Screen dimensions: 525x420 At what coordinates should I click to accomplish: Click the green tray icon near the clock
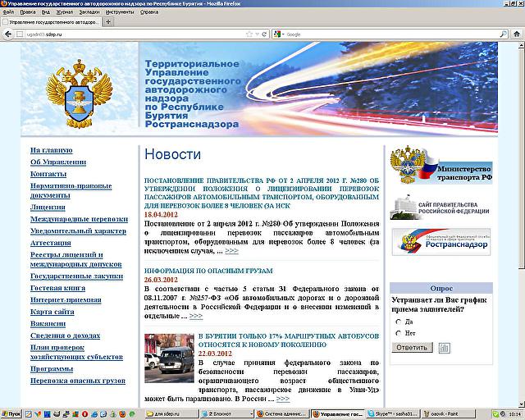tap(495, 414)
